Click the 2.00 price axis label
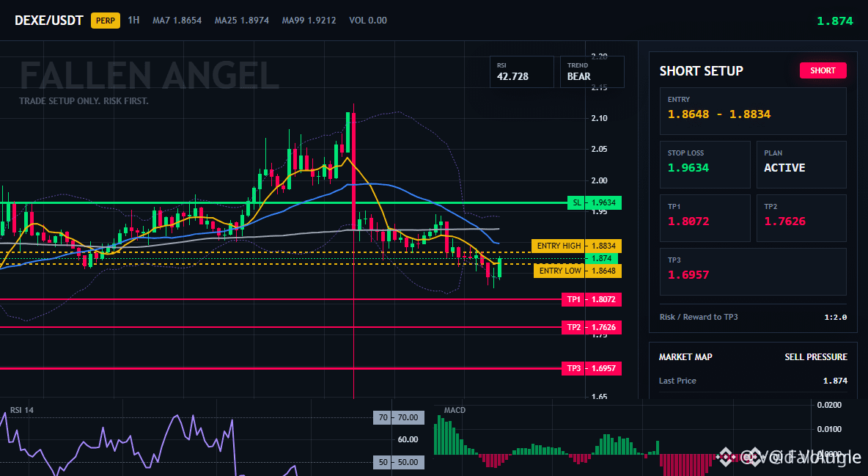 coord(599,180)
